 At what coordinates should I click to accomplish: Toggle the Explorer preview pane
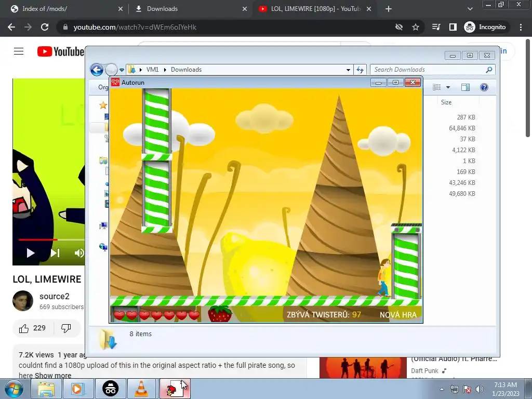(465, 87)
